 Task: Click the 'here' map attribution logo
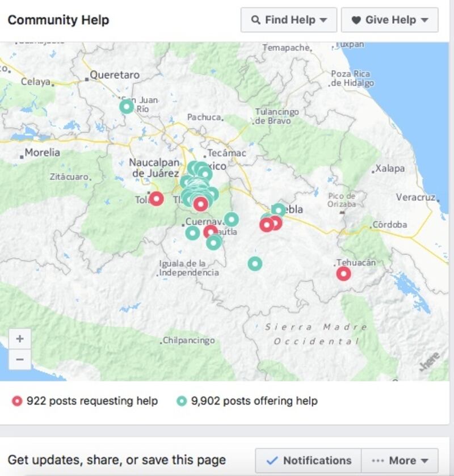pos(430,361)
